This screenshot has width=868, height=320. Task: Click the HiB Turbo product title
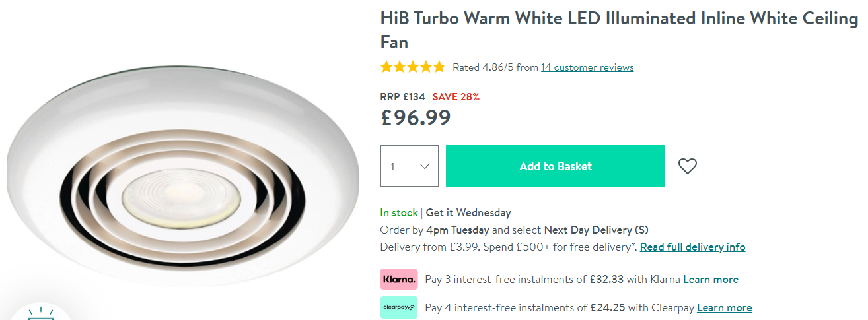click(618, 30)
